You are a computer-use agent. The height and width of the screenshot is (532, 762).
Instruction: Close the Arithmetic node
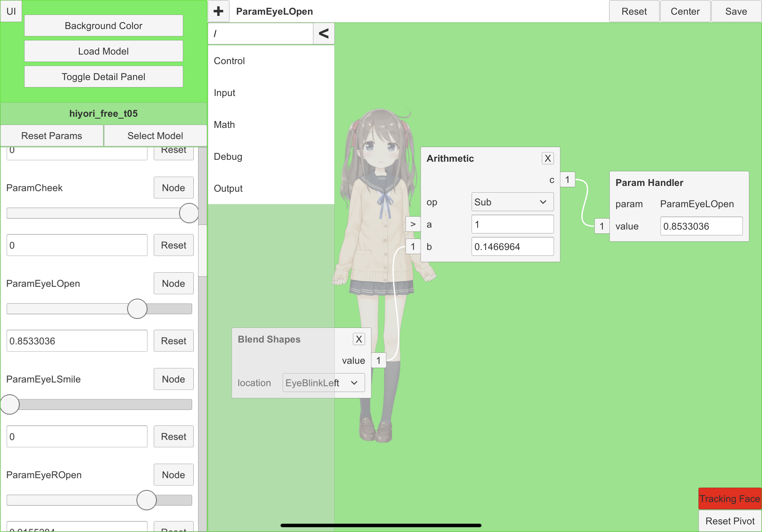pyautogui.click(x=548, y=159)
